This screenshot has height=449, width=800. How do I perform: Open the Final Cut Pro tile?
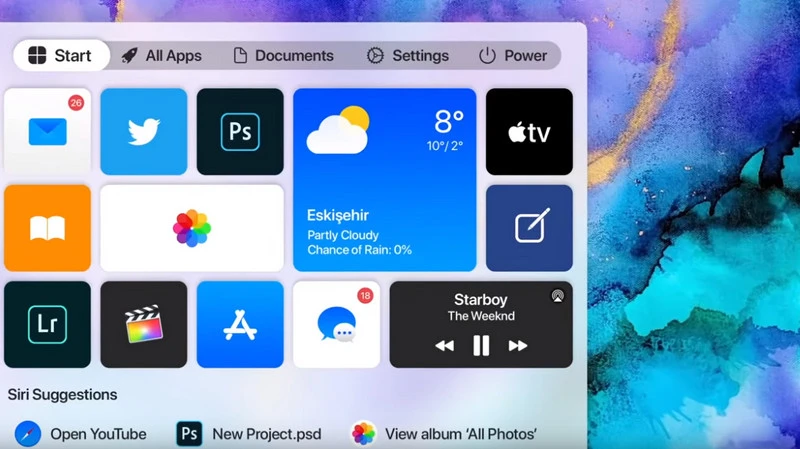pyautogui.click(x=144, y=325)
